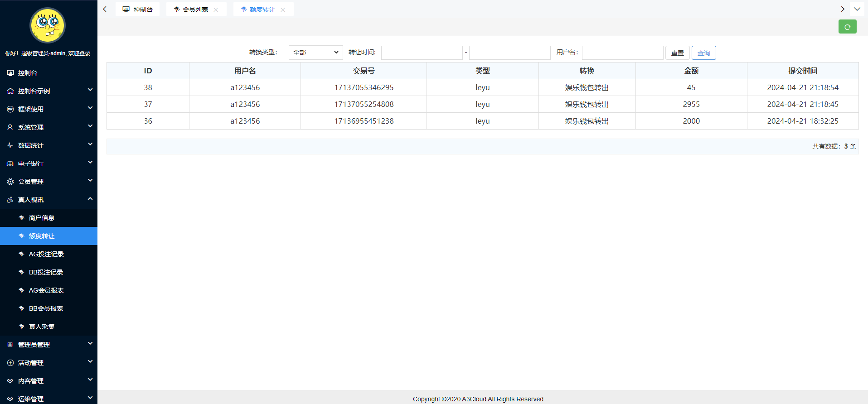This screenshot has height=404, width=868.
Task: Switch to the 控制台 tab
Action: coord(138,10)
